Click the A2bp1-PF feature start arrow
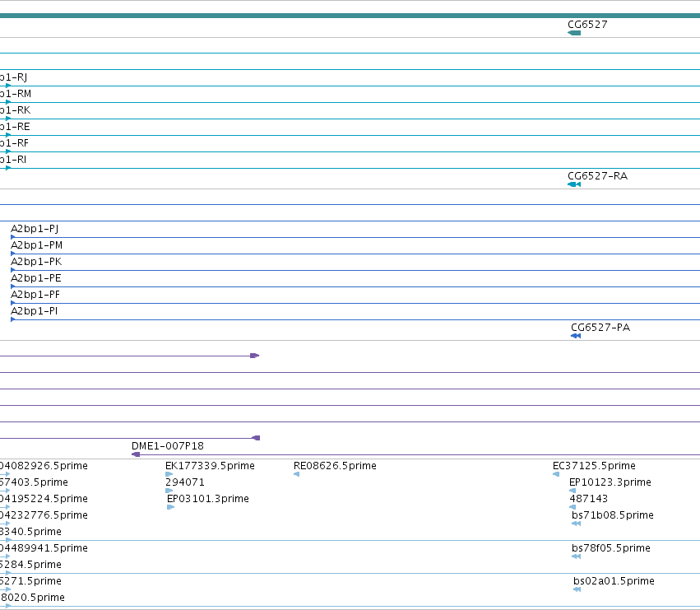This screenshot has height=610, width=700. click(13, 303)
